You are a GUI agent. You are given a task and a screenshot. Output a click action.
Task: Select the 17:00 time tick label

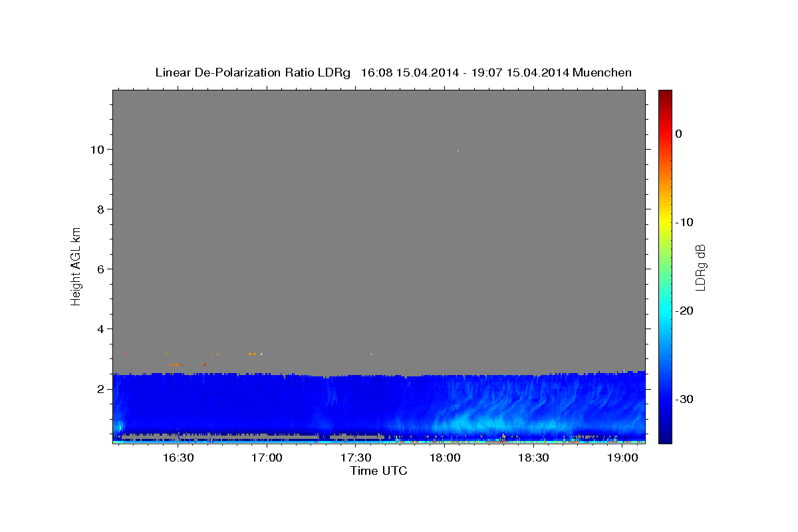click(267, 458)
